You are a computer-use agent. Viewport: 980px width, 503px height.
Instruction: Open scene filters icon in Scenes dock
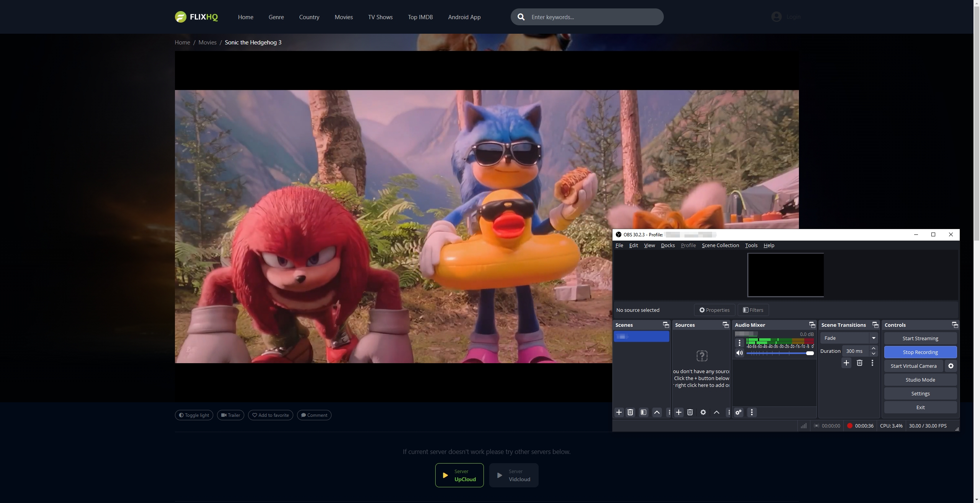click(644, 412)
